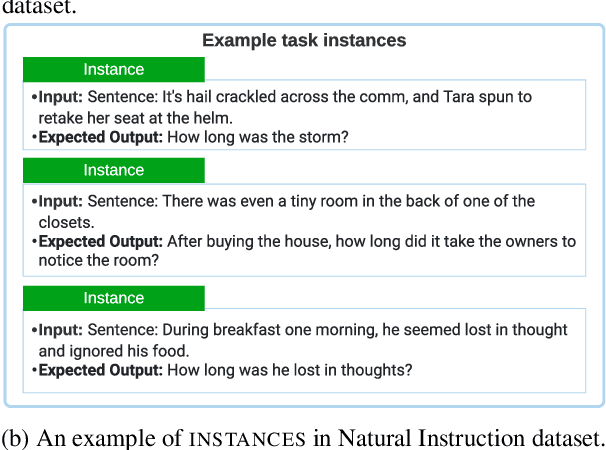Click the Input label above the storm question
Screen dimensions: 606x450
59,97
